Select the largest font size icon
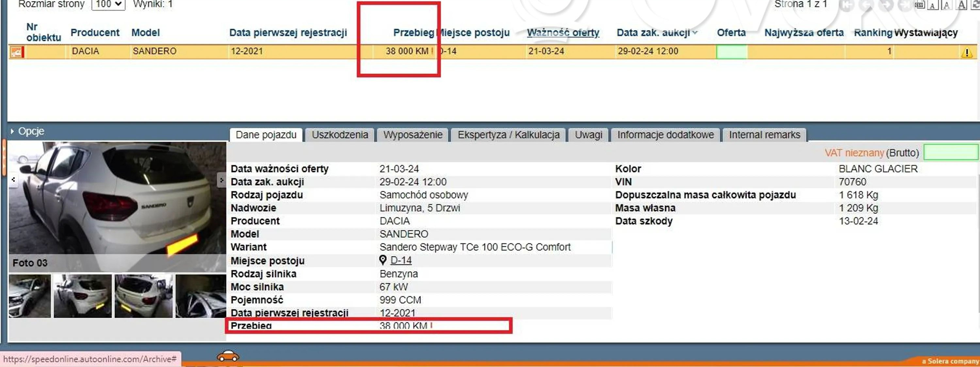 coord(961,5)
